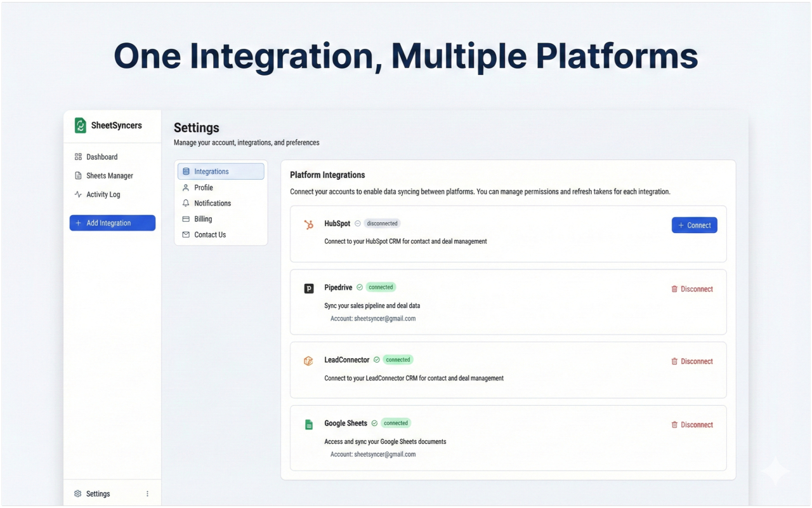Go to Sheets Manager
This screenshot has height=508, width=812.
pos(109,176)
